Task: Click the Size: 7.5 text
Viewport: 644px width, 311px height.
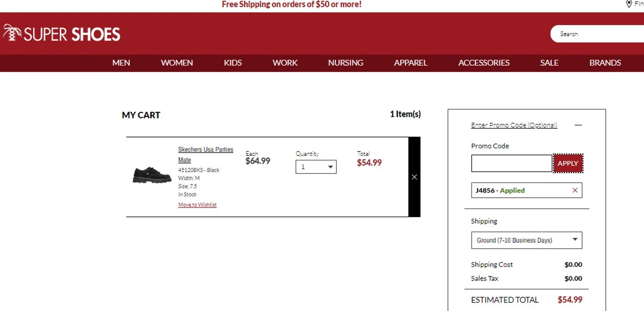Action: tap(188, 186)
